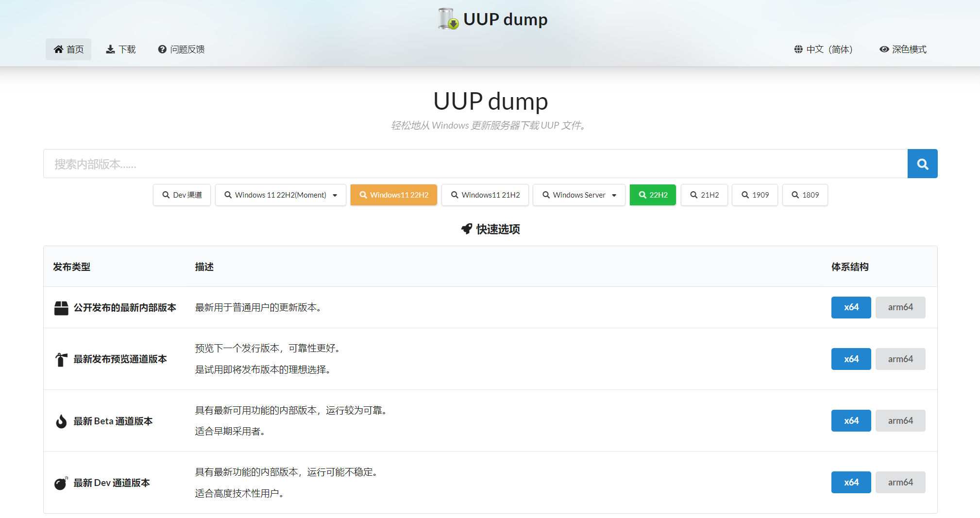Click text 是试用即将发布版本的理想选择。
Image resolution: width=980 pixels, height=518 pixels.
pyautogui.click(x=263, y=369)
